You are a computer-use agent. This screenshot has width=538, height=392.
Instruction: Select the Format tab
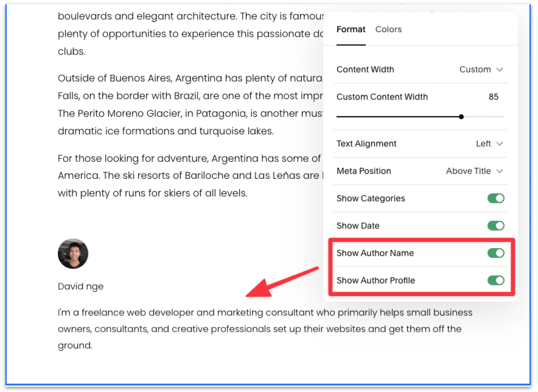351,29
